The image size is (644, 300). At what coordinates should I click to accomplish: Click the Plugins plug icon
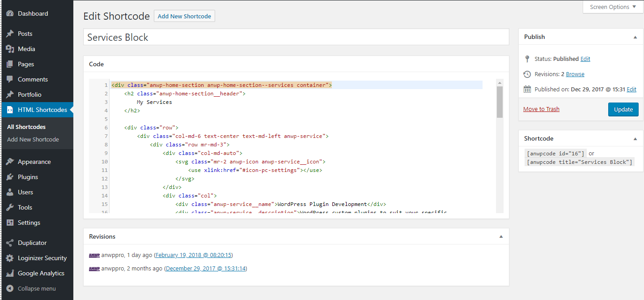click(10, 177)
